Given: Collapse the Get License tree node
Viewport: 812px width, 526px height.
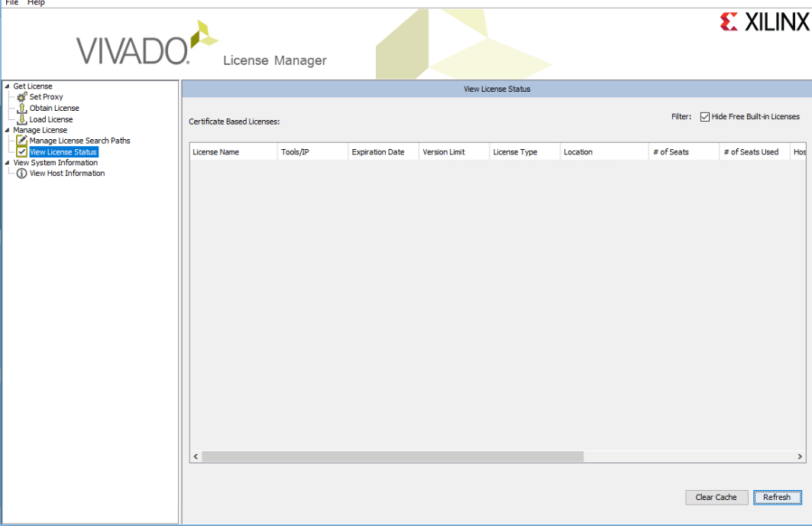Looking at the screenshot, I should [8, 86].
